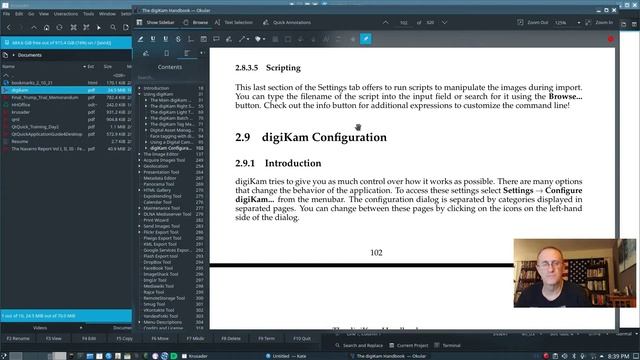Activate the Browse mode tool
The width and height of the screenshot is (640, 360).
pyautogui.click(x=196, y=22)
